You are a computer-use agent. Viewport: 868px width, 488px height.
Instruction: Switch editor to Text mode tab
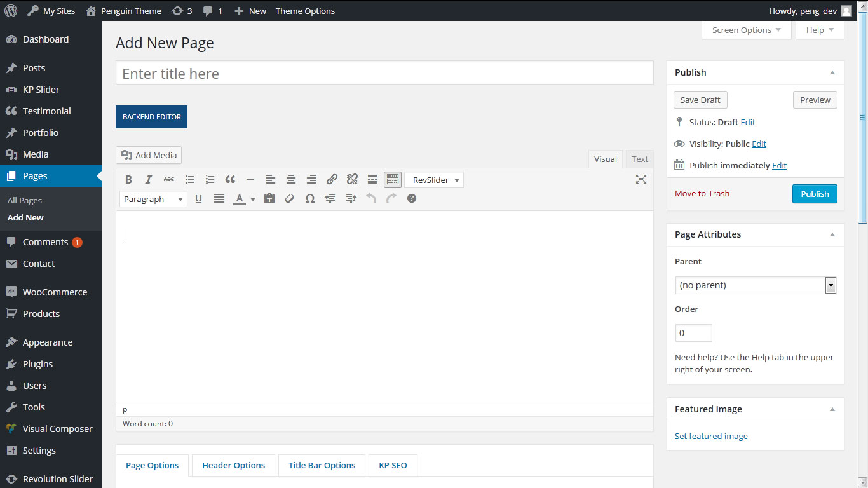tap(640, 159)
